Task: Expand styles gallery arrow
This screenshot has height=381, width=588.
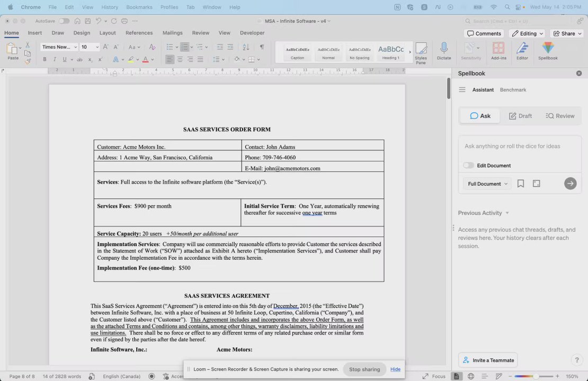Action: 409,52
